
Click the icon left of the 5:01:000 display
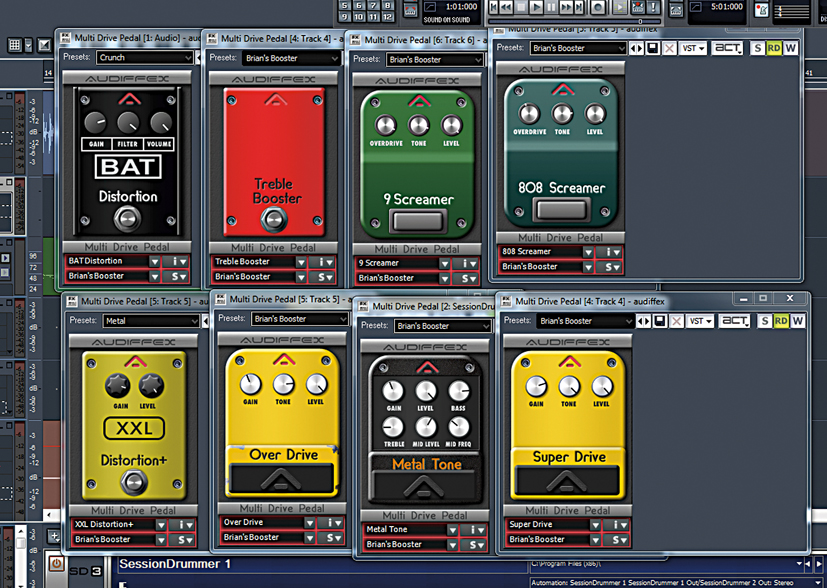coord(677,9)
